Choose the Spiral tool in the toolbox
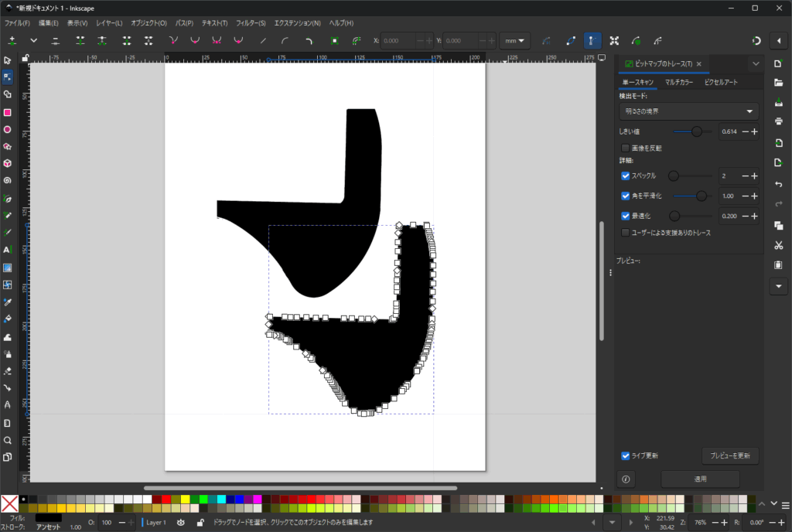The width and height of the screenshot is (792, 532). (x=8, y=180)
